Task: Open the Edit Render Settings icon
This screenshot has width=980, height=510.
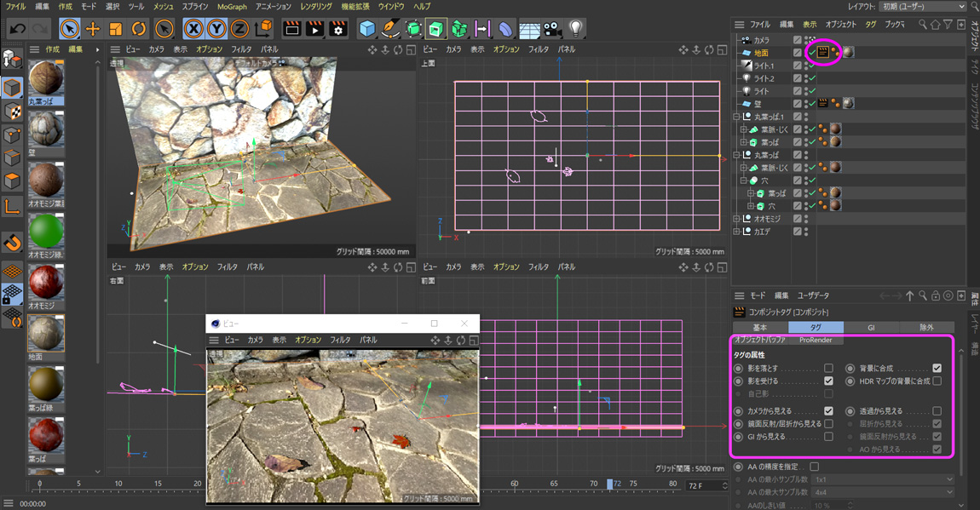Action: click(338, 29)
